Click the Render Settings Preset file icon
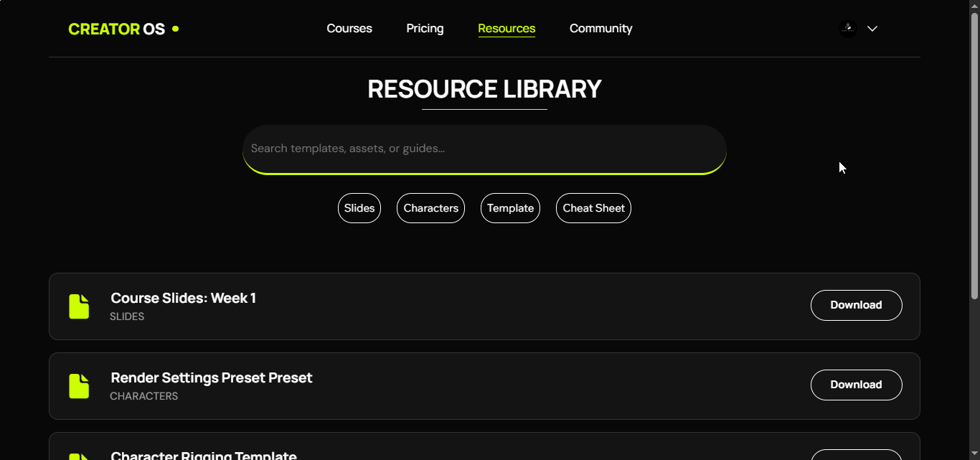Viewport: 980px width, 460px height. pyautogui.click(x=79, y=385)
